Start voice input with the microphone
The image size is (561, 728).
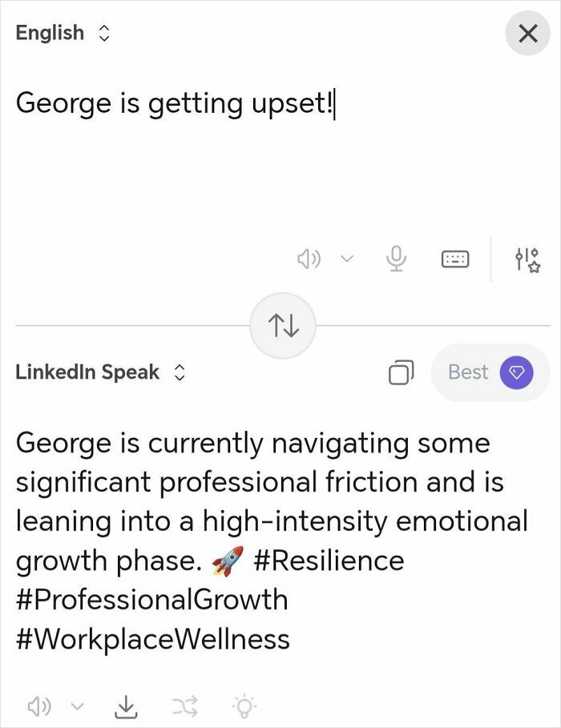[x=396, y=258]
